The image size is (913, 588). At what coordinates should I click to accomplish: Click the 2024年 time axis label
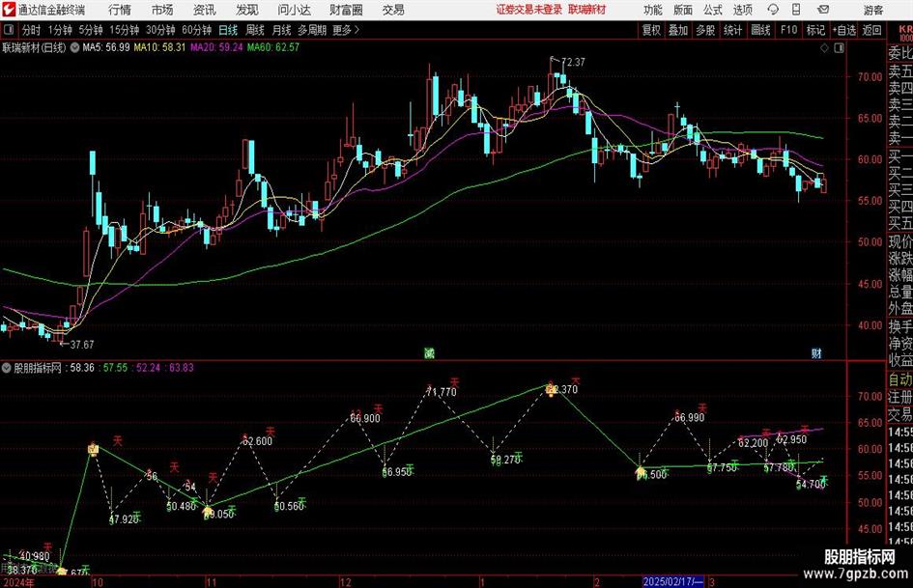click(x=18, y=582)
